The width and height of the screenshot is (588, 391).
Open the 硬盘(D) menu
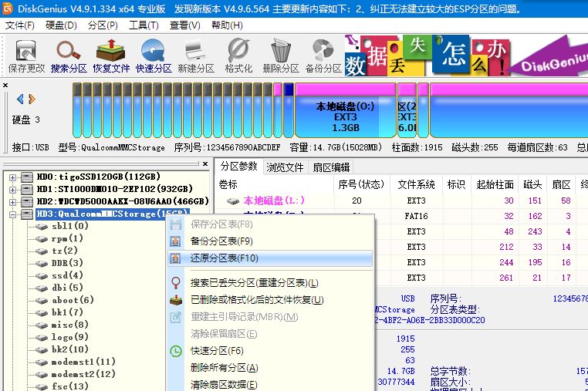coord(61,25)
